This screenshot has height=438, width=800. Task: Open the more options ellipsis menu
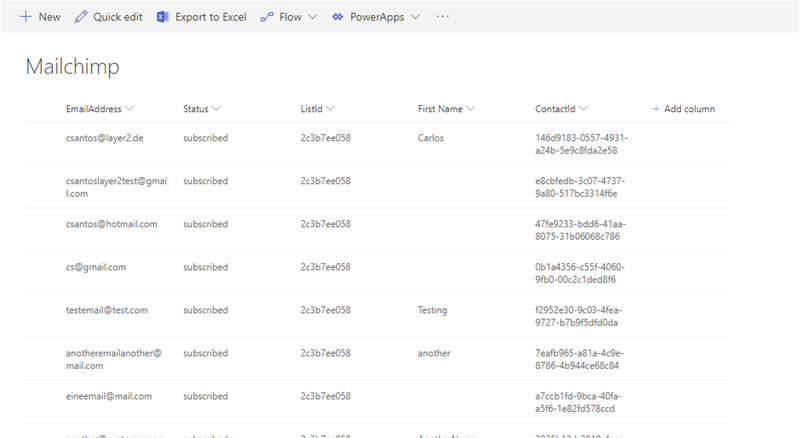point(443,17)
